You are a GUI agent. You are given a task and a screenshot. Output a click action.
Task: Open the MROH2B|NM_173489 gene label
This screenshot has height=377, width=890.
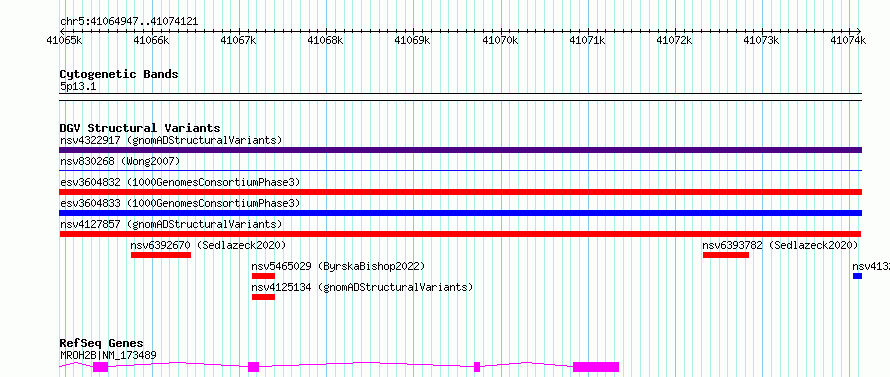[x=108, y=355]
